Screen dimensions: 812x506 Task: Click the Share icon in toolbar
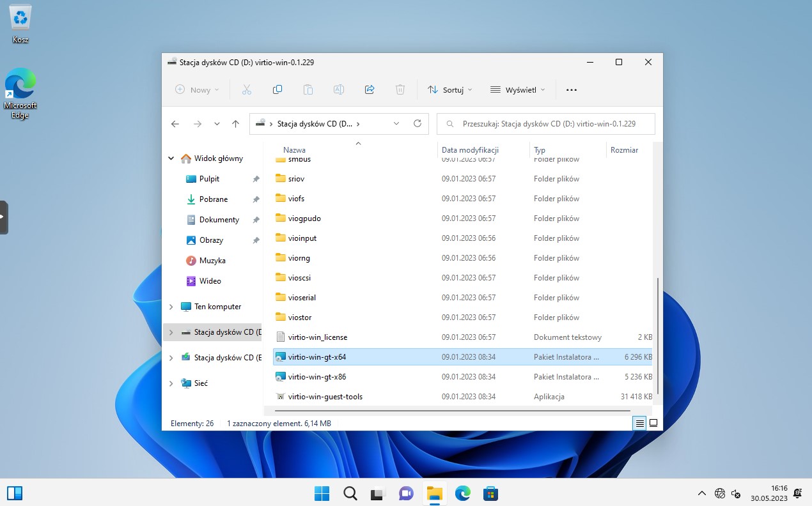(370, 90)
